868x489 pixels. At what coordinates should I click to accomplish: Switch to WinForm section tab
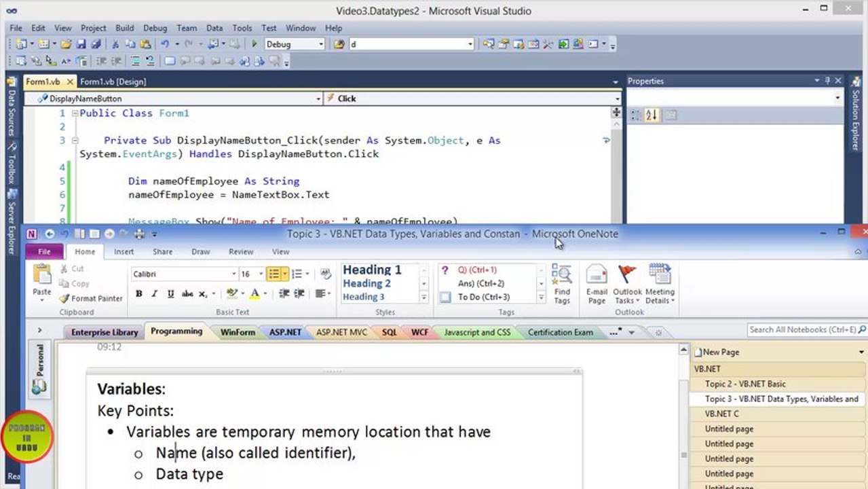238,332
